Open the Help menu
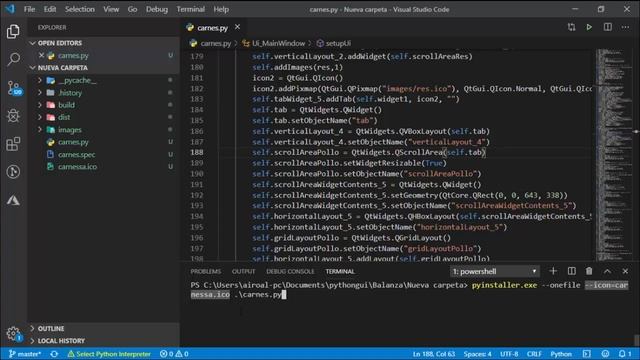Screen dimensions: 640x360 pos(221,9)
